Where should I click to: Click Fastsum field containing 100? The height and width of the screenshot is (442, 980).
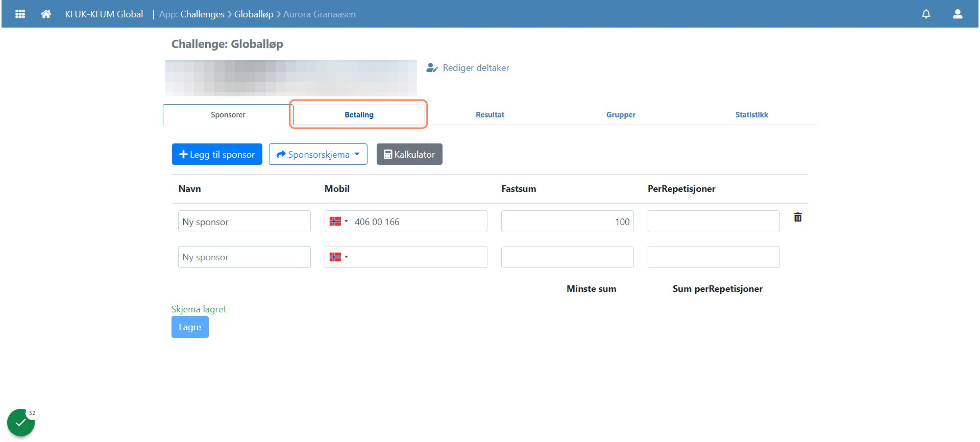568,222
